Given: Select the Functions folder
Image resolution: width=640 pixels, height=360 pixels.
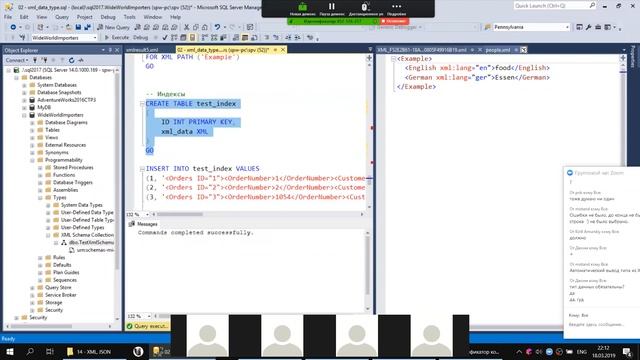Looking at the screenshot, I should pos(64,175).
